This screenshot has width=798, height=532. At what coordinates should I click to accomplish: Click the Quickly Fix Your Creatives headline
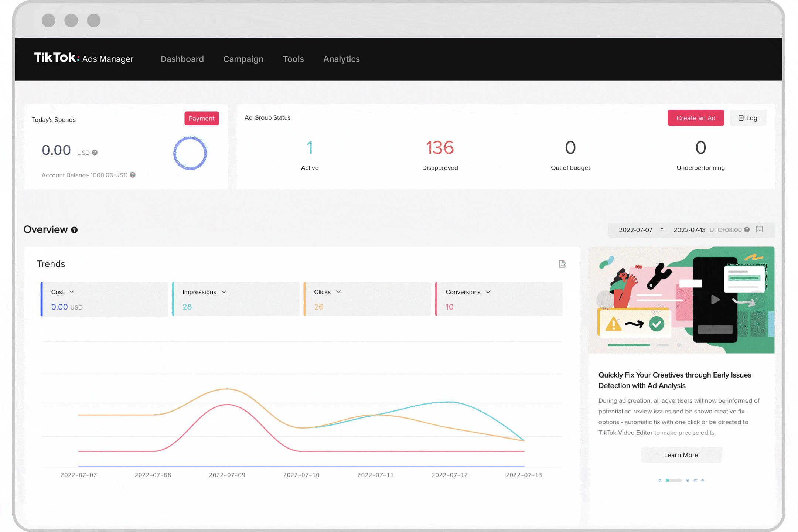coord(675,380)
